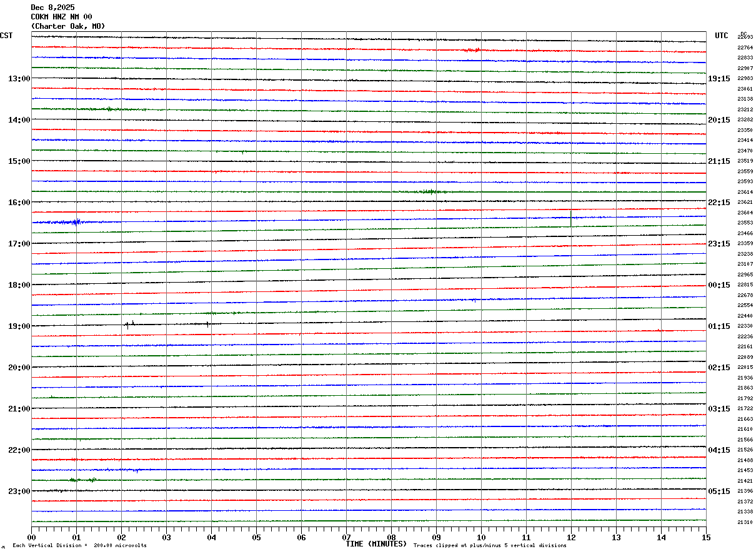Click the '22:00' CST time label
This screenshot has width=756, height=554.
click(19, 450)
